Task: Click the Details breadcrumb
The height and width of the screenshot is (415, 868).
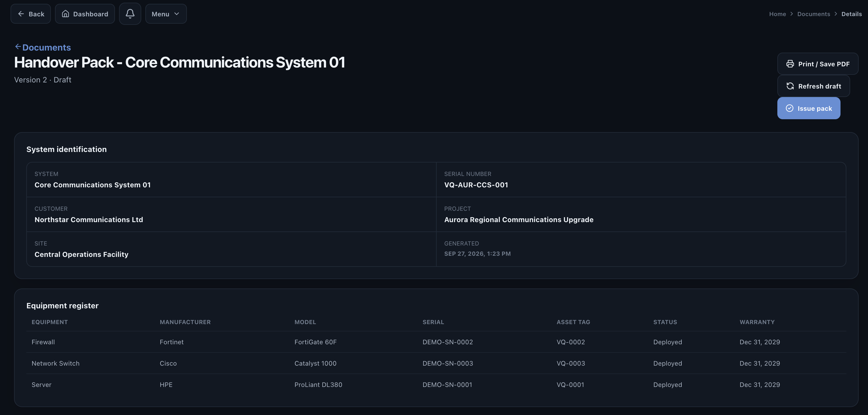Action: (851, 14)
